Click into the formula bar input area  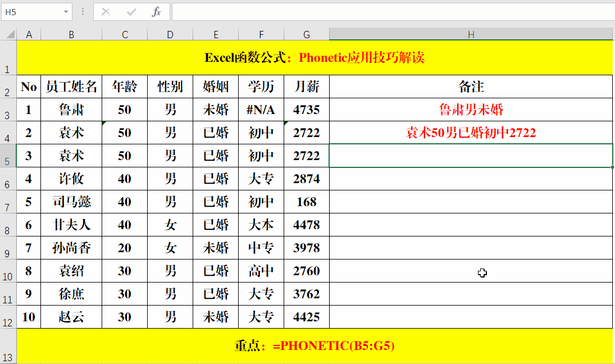click(393, 12)
